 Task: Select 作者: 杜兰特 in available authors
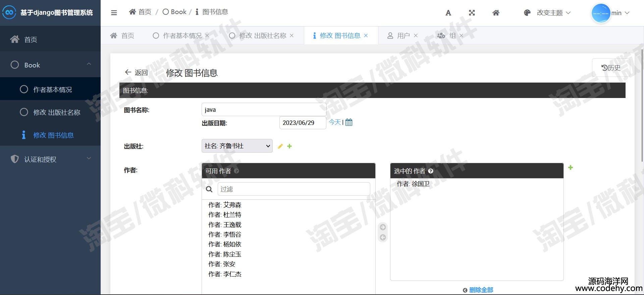[x=225, y=215]
